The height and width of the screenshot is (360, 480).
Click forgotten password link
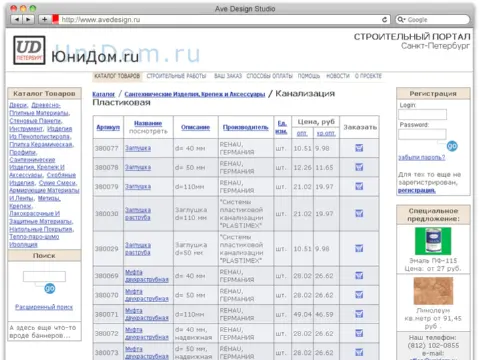421,157
